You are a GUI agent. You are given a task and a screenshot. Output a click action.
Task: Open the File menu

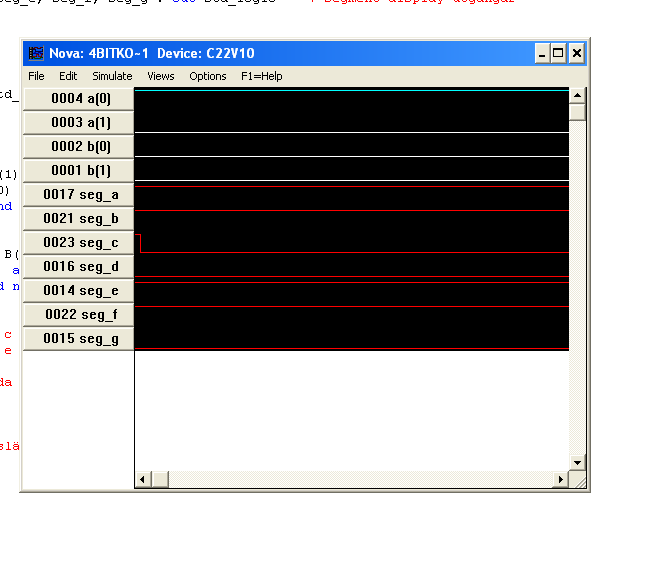[36, 76]
